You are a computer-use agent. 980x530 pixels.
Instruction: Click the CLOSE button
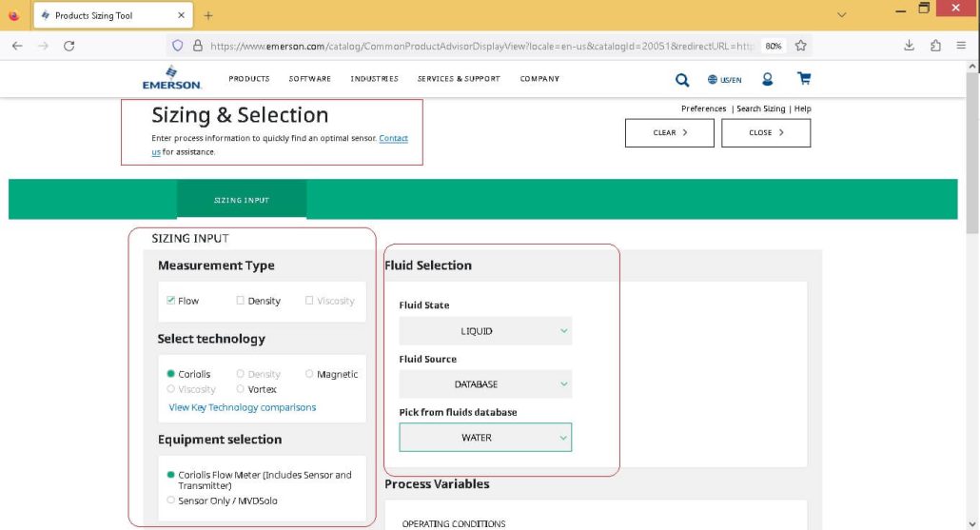[x=766, y=132]
